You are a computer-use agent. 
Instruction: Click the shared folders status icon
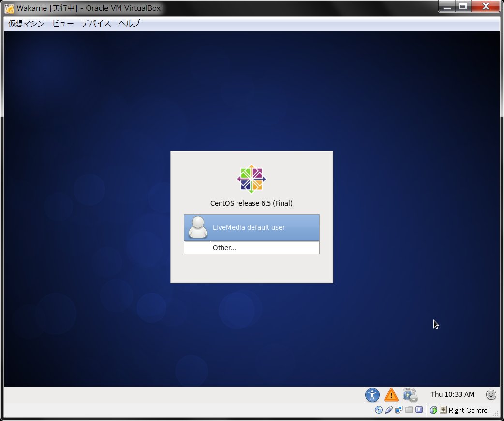point(409,410)
